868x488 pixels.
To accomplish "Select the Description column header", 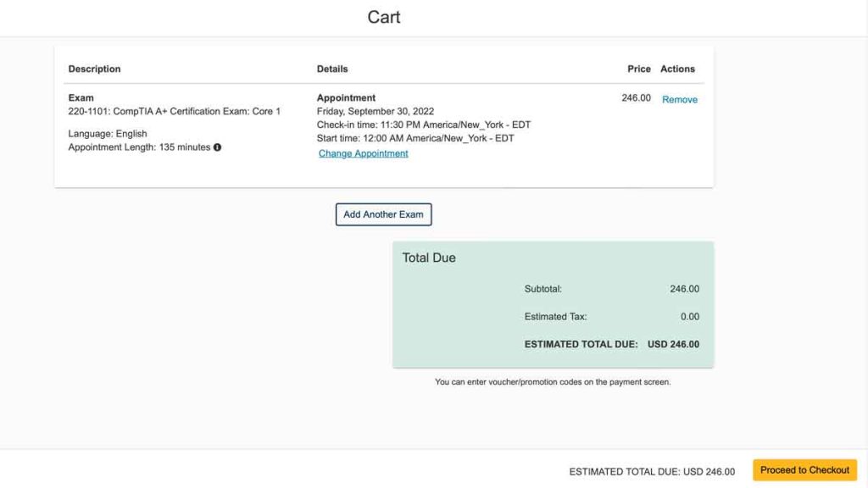I will tap(94, 69).
